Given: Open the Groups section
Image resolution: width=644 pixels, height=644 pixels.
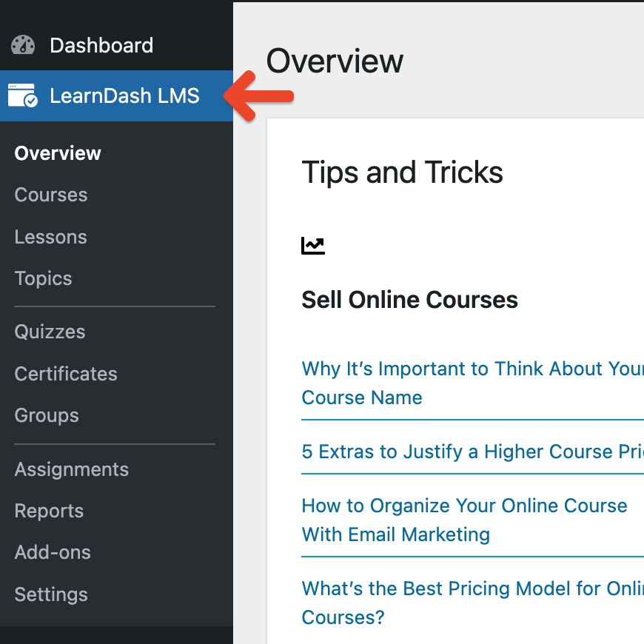Looking at the screenshot, I should point(47,415).
